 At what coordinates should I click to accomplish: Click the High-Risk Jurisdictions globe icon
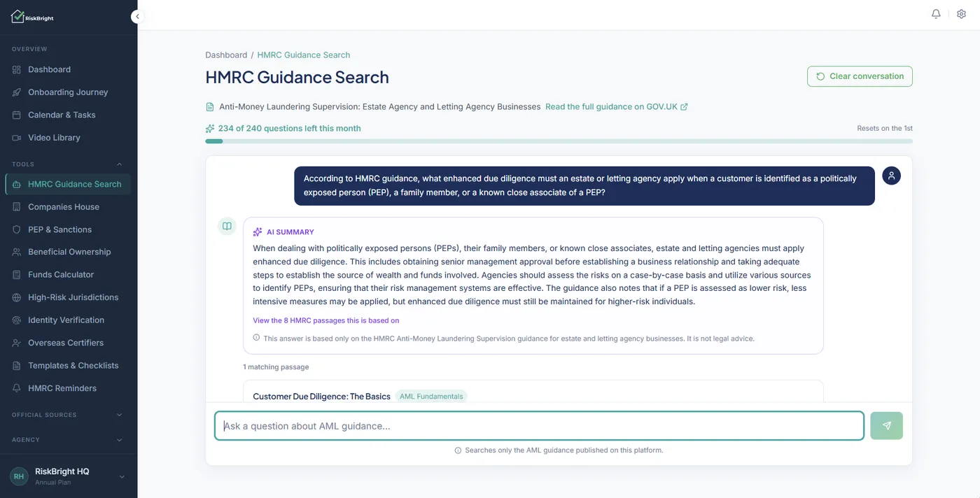coord(17,297)
